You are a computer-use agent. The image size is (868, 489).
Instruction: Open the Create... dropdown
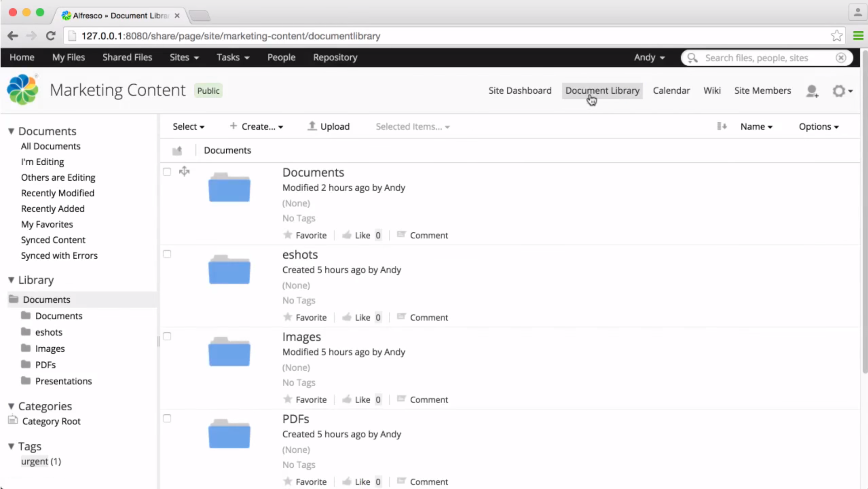coord(256,126)
